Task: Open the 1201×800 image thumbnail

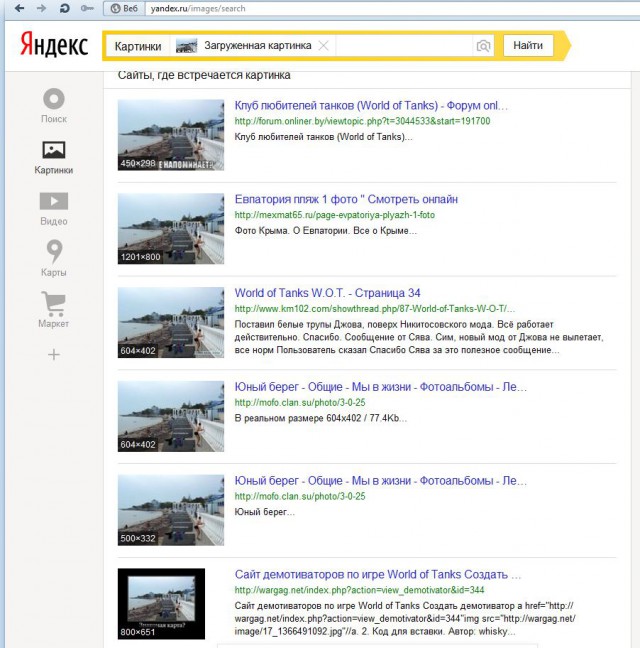Action: 171,229
